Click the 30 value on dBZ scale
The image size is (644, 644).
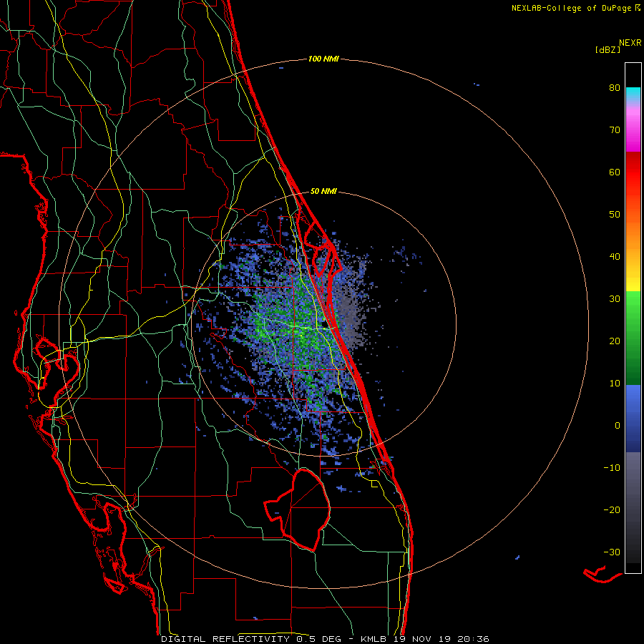tap(615, 299)
